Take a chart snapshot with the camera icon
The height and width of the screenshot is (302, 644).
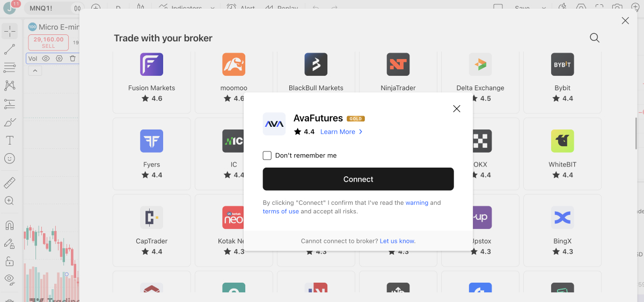pos(618,8)
